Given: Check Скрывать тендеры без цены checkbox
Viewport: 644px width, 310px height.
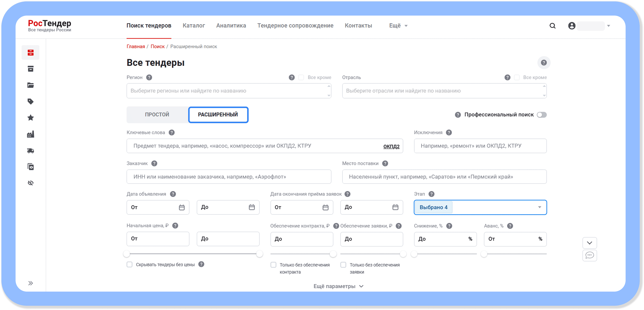Looking at the screenshot, I should 129,265.
